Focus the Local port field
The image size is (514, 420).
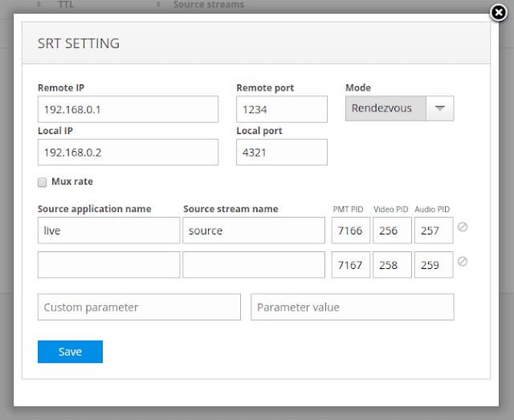tap(281, 152)
